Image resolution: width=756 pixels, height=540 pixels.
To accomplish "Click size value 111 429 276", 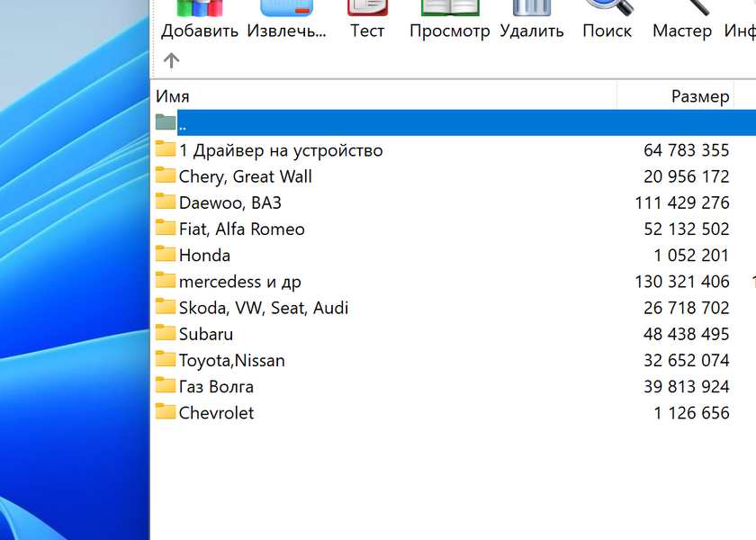I will tap(682, 202).
